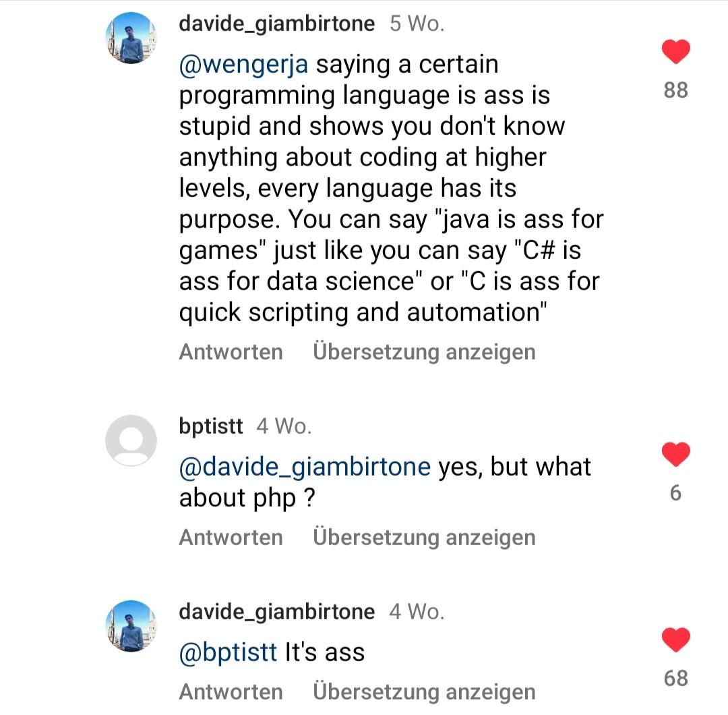This screenshot has width=728, height=715.
Task: View who gave the 68 likes
Action: click(675, 679)
